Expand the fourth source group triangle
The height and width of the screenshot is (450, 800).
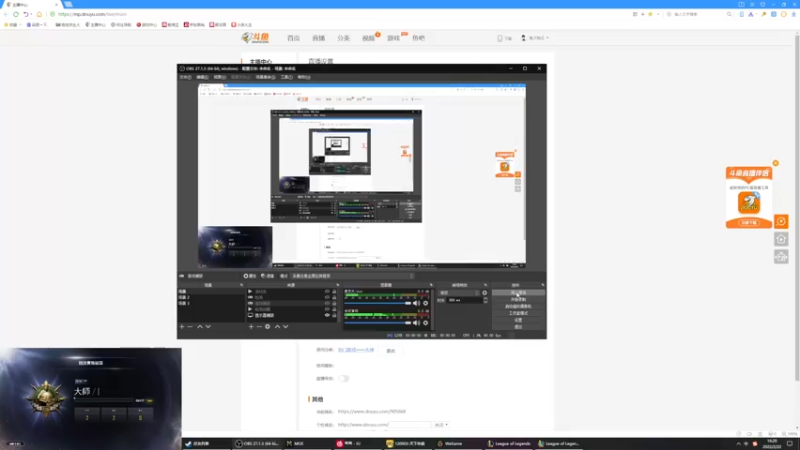pyautogui.click(x=250, y=309)
